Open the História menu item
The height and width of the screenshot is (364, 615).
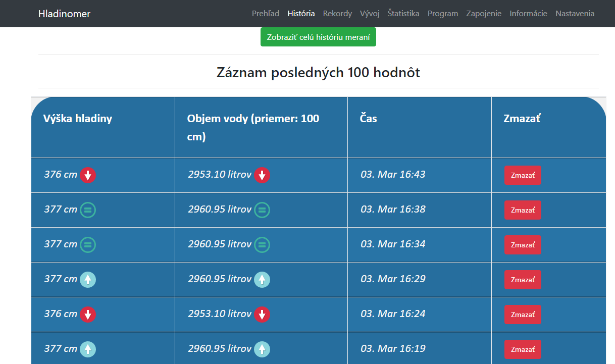click(x=301, y=14)
